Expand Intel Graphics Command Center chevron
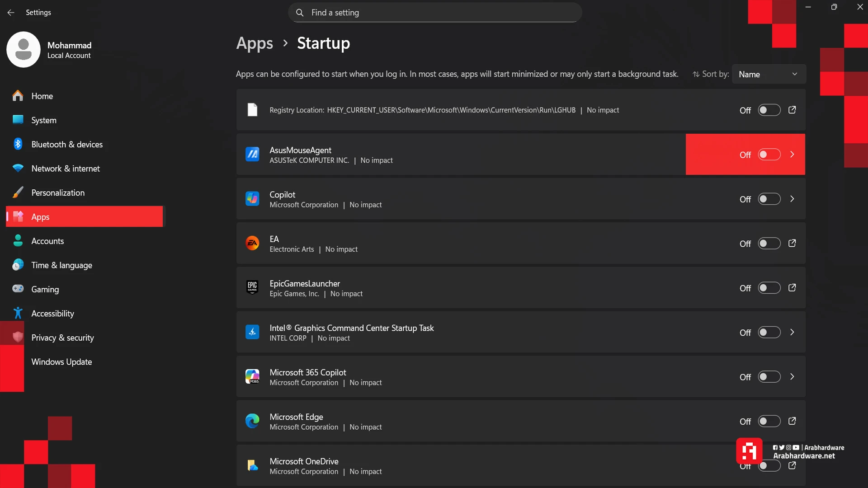The height and width of the screenshot is (488, 868). (792, 333)
